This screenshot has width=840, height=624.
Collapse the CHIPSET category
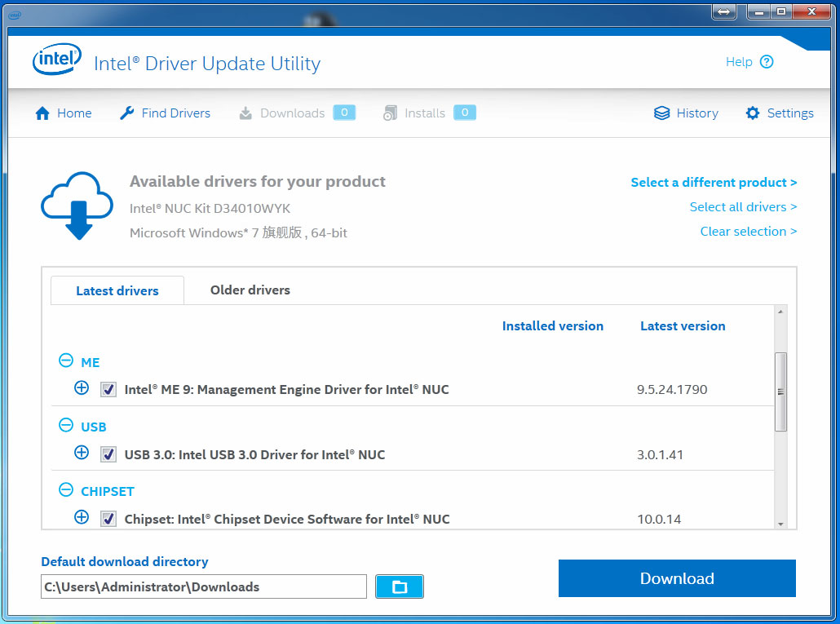coord(66,489)
